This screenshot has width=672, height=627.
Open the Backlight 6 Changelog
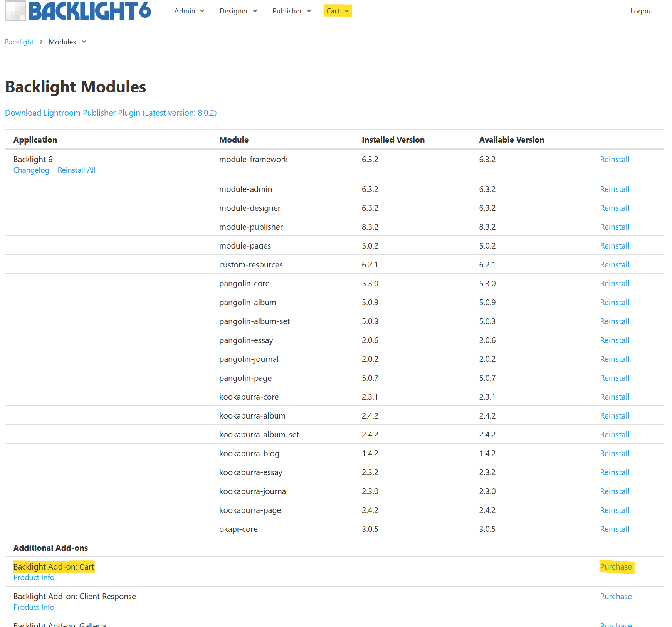point(31,170)
